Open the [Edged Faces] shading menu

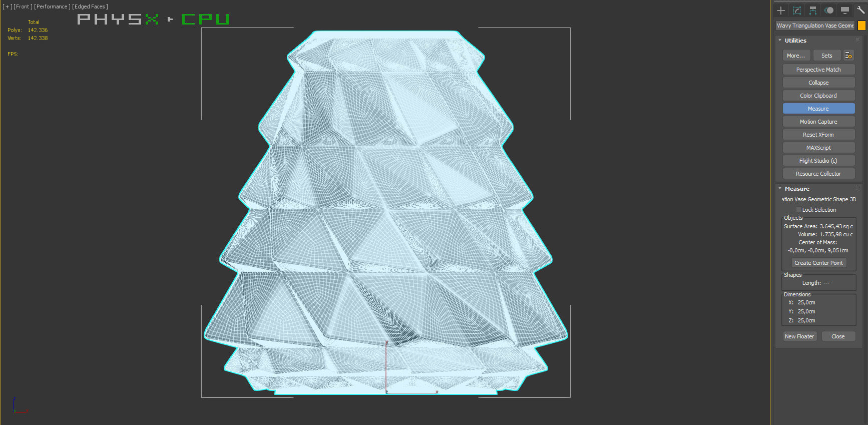(x=90, y=7)
